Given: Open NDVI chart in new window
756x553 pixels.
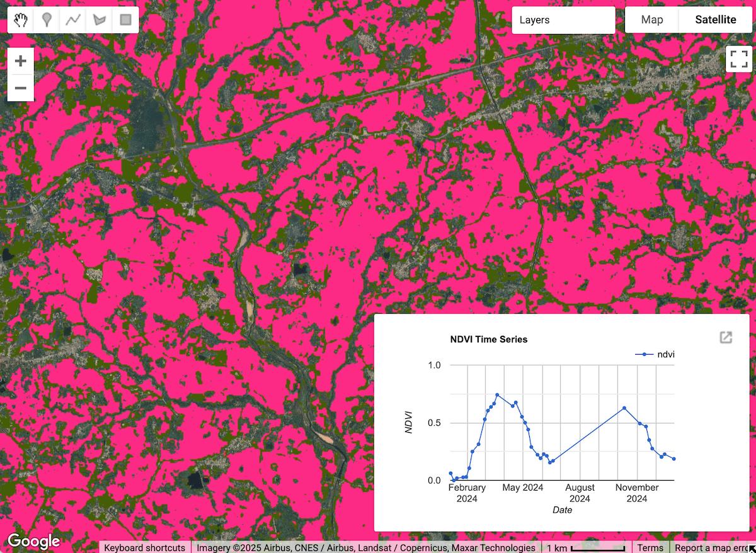Looking at the screenshot, I should tap(726, 338).
